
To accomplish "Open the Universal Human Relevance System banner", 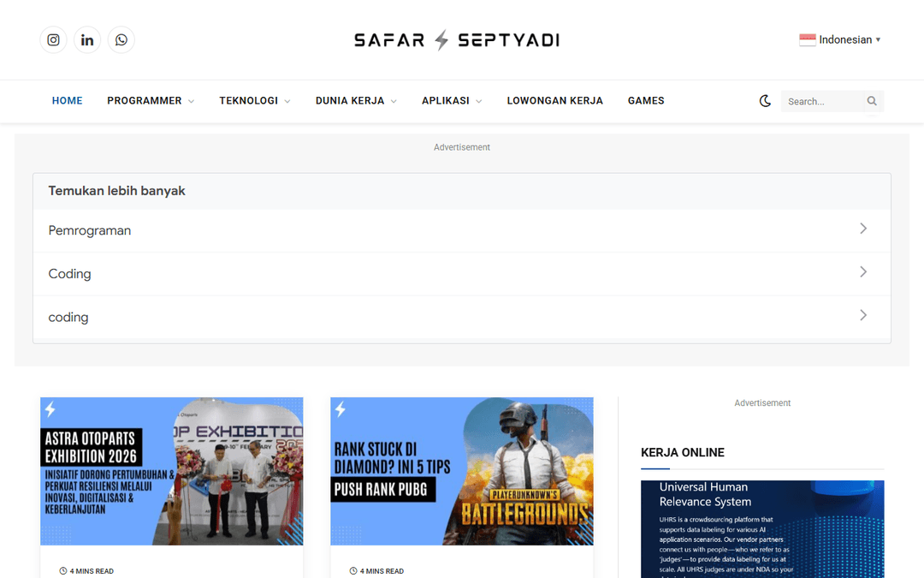I will pos(762,529).
